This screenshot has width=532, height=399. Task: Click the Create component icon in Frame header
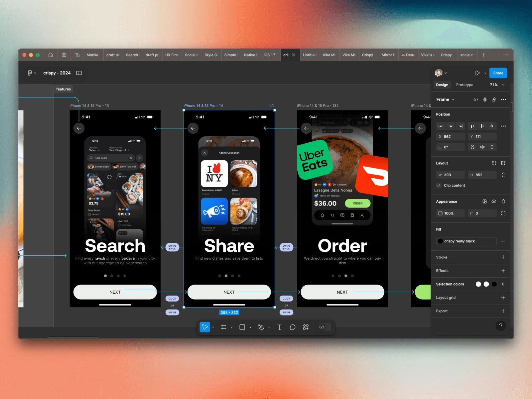point(485,99)
